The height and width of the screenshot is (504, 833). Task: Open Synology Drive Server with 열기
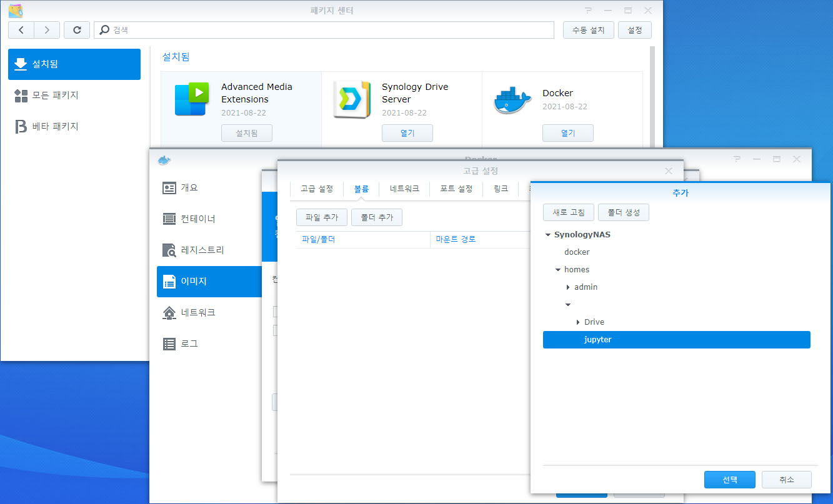pyautogui.click(x=407, y=133)
